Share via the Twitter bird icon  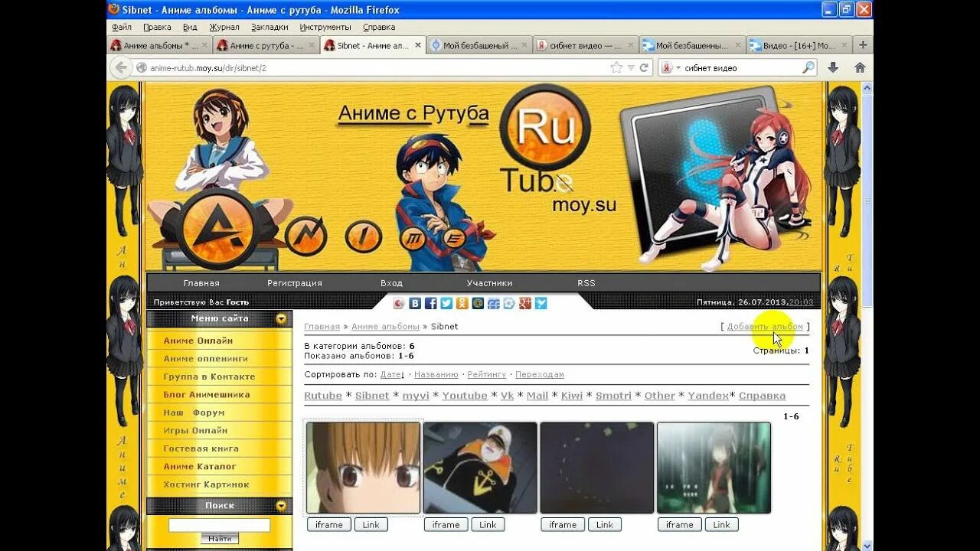(x=446, y=303)
